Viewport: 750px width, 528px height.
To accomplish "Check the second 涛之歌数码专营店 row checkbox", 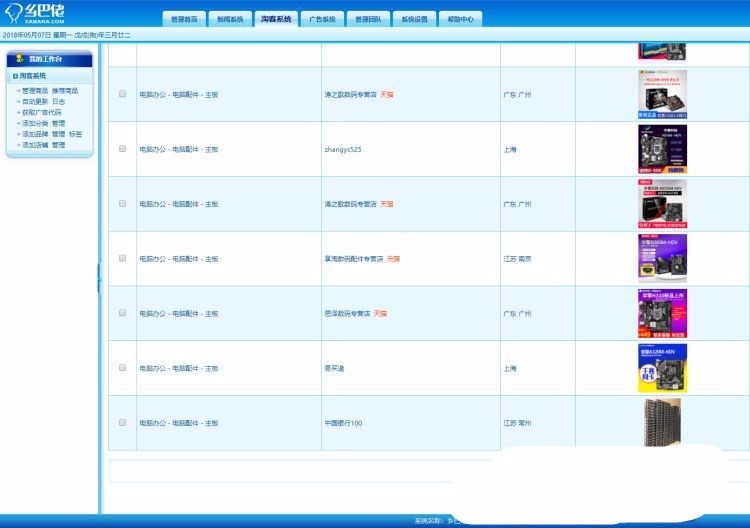I will click(x=122, y=204).
